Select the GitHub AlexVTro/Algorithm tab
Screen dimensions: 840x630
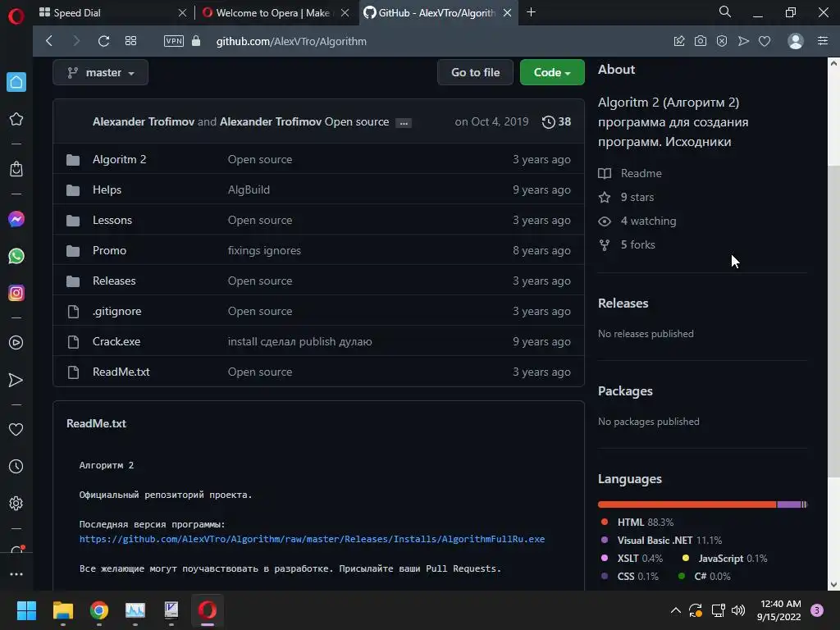[436, 13]
